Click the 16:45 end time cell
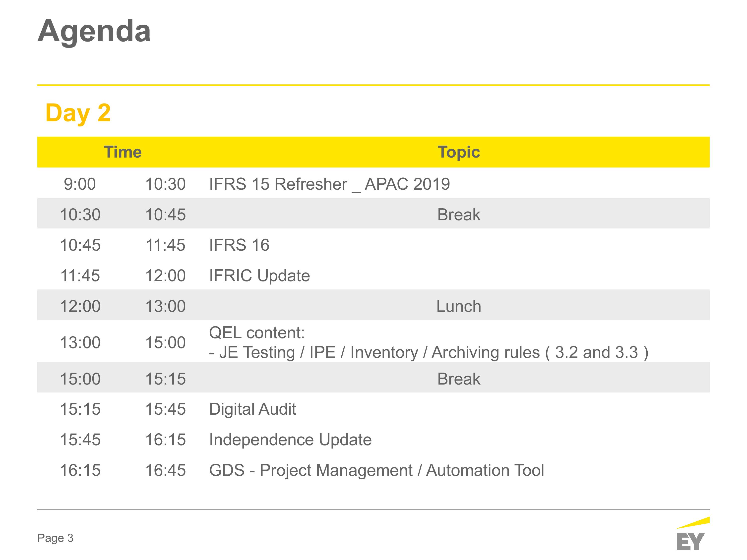747x560 pixels. point(166,471)
